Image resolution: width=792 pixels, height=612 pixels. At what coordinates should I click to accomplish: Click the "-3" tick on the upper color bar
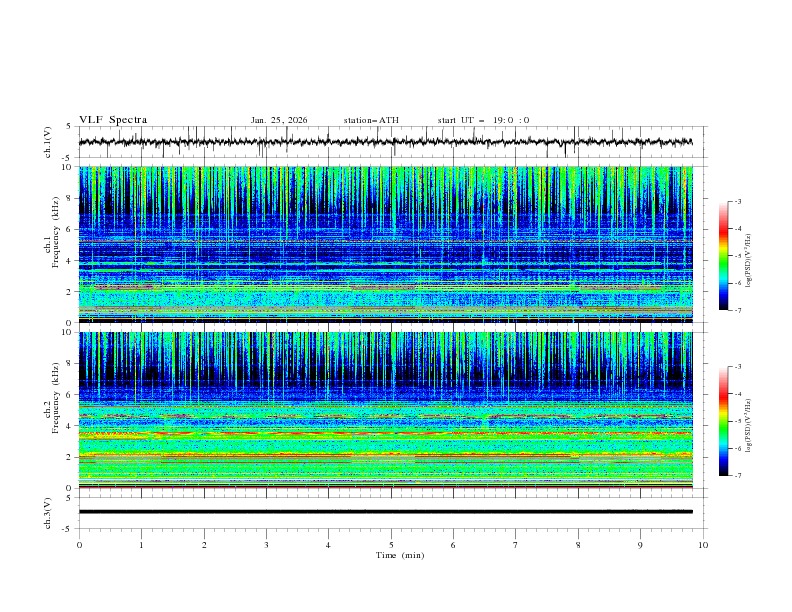click(x=738, y=201)
